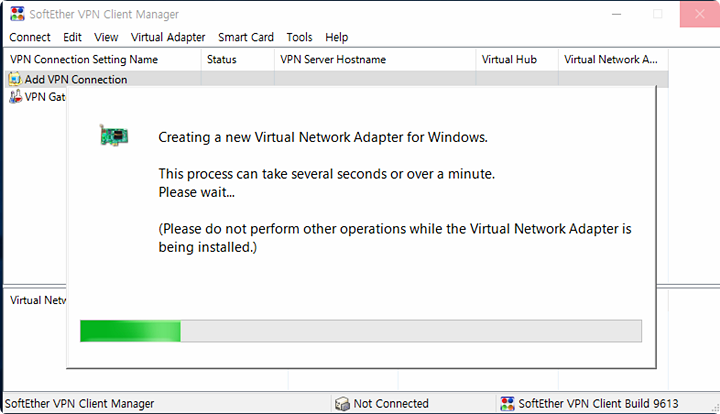The width and height of the screenshot is (720, 414).
Task: Open the Virtual Adapter menu
Action: point(168,37)
